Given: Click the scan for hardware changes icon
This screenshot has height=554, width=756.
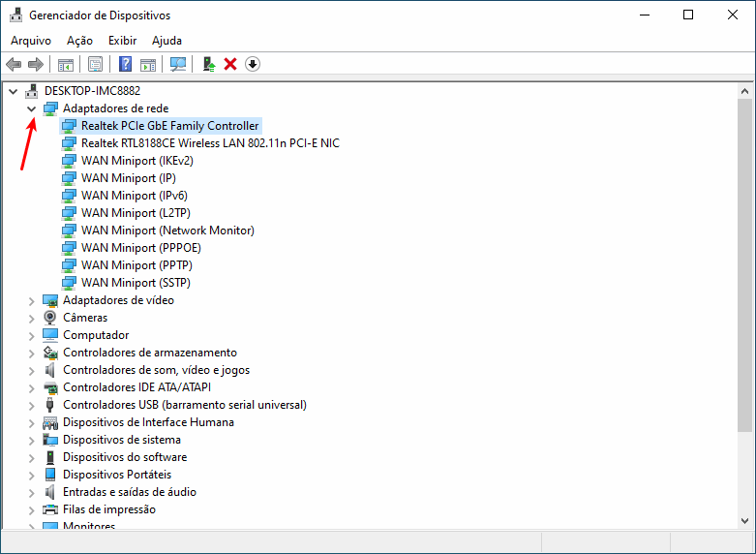Looking at the screenshot, I should (178, 64).
